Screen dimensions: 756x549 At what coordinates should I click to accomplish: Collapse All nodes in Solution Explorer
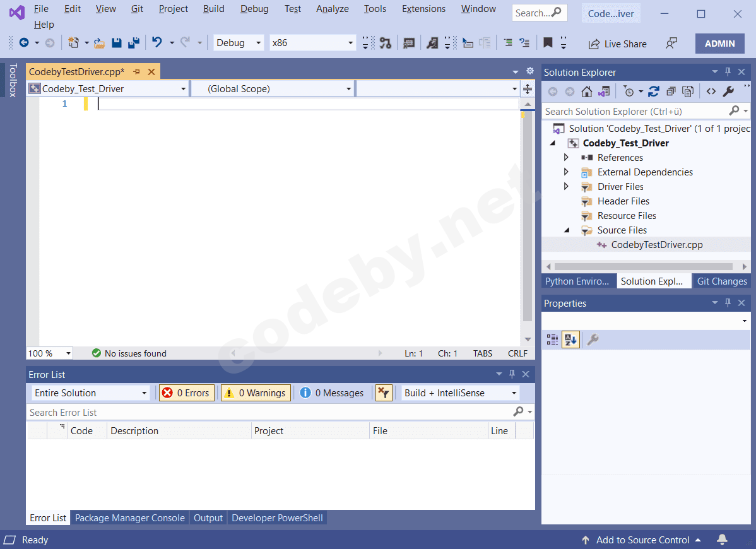pyautogui.click(x=671, y=91)
